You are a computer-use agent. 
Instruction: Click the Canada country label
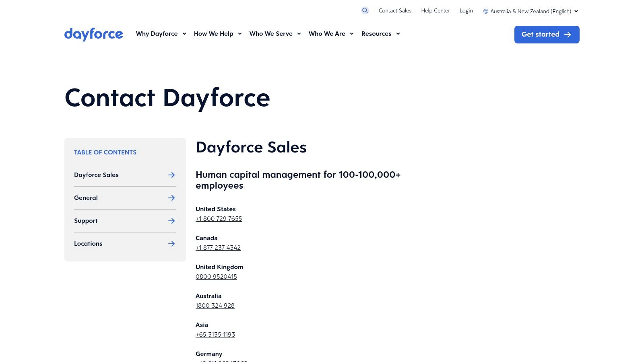click(x=206, y=238)
